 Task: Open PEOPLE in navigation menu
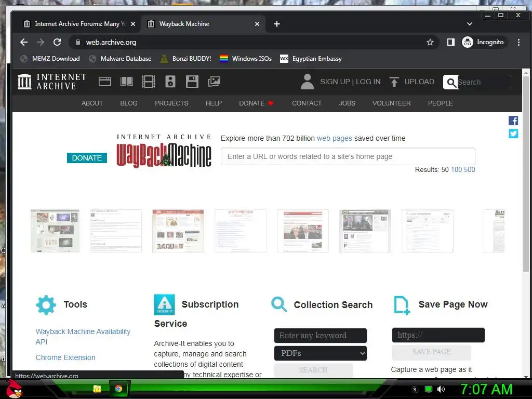440,103
